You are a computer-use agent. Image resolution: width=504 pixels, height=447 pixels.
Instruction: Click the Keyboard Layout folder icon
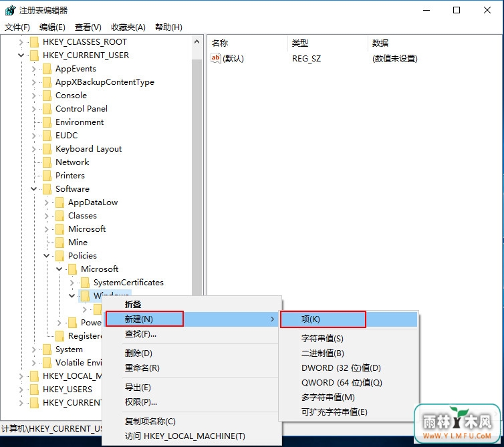pyautogui.click(x=47, y=149)
